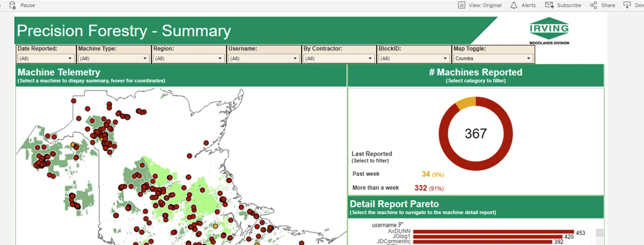Filter by More than a week
This screenshot has width=644, height=245.
click(x=376, y=187)
